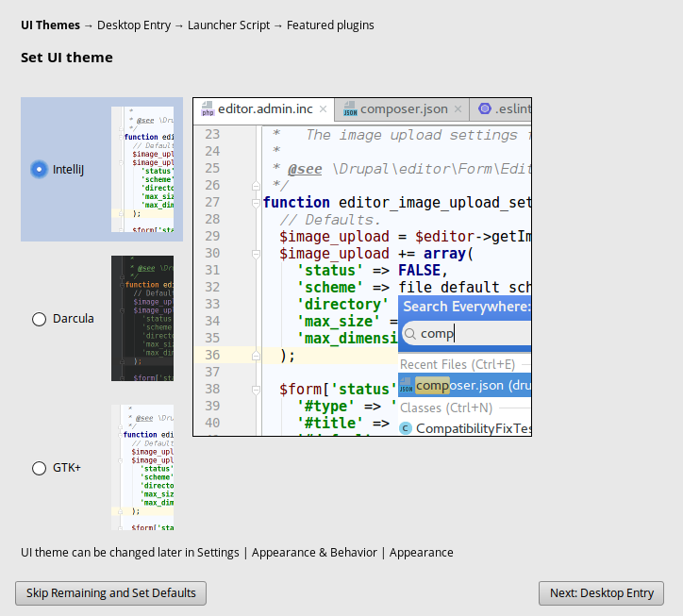
Task: Click the 'function' keyword on line 27
Action: pos(296,203)
